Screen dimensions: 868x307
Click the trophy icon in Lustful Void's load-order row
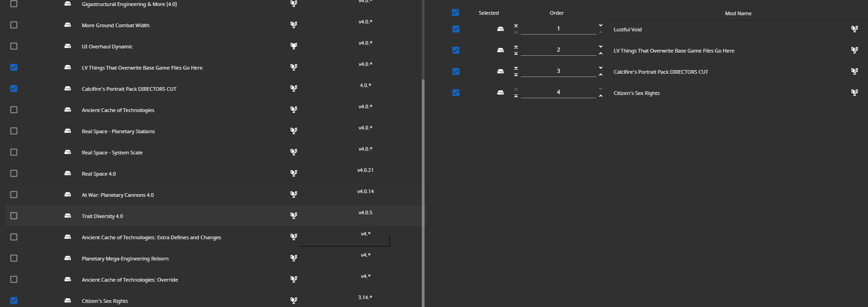coord(855,29)
